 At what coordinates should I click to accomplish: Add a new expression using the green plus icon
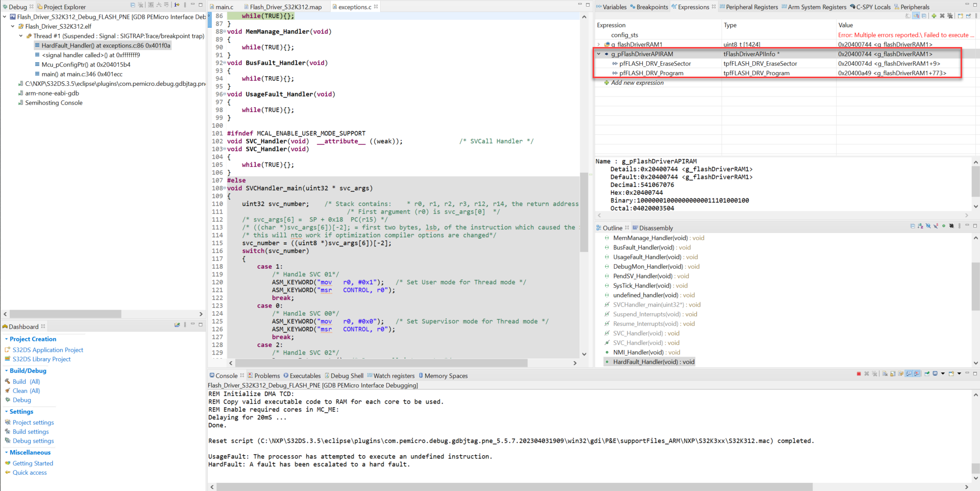point(934,16)
